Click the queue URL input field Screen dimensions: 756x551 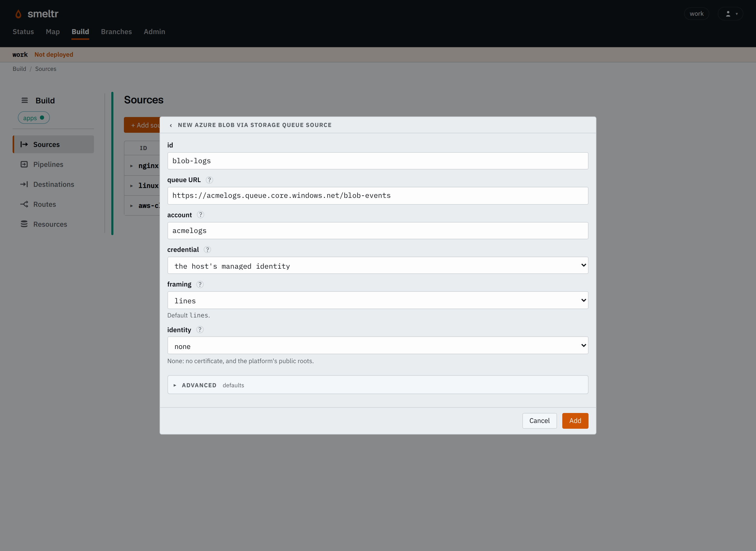pos(378,196)
